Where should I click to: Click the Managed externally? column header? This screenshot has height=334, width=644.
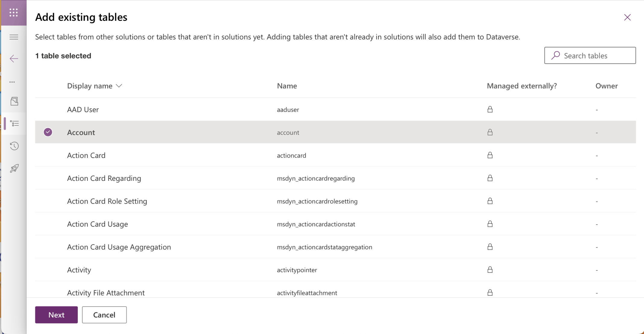tap(522, 86)
